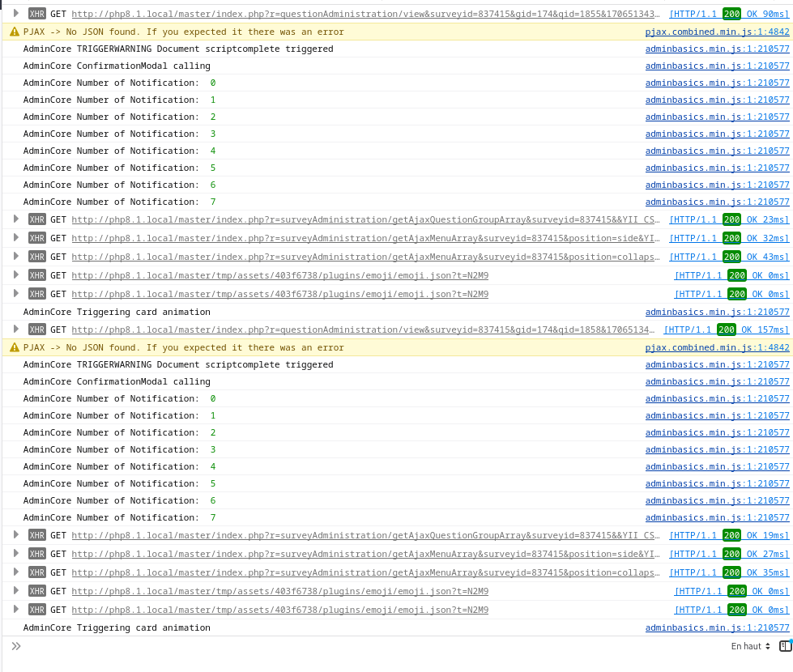Click the XHR badge on the 43ms request
Screen dimensions: 793x672
coord(37,257)
